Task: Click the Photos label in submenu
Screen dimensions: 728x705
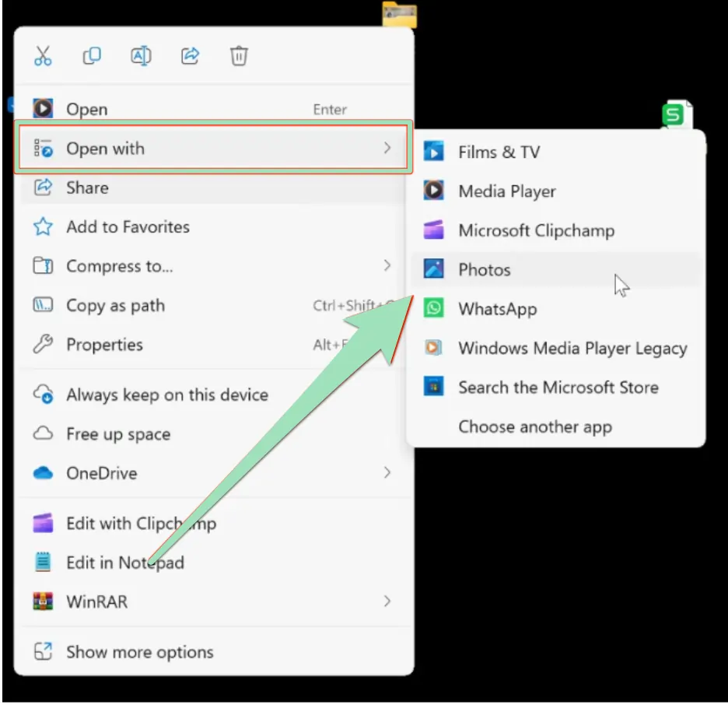Action: [x=485, y=270]
